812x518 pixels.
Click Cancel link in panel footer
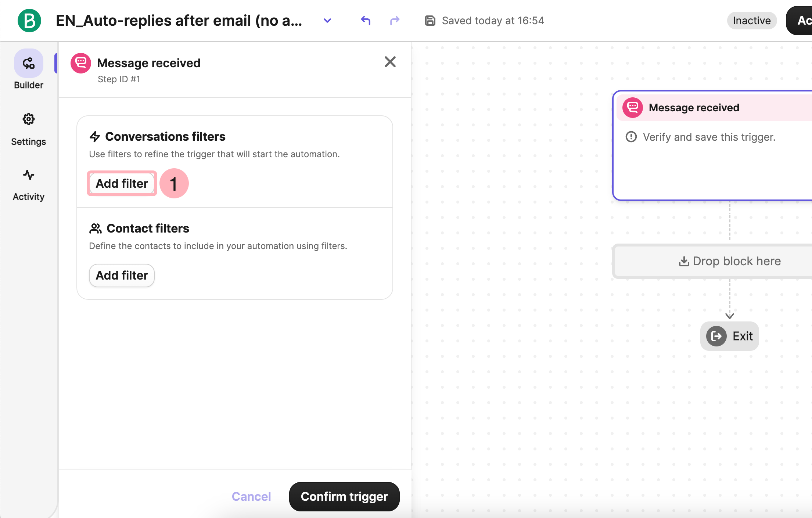coord(251,496)
